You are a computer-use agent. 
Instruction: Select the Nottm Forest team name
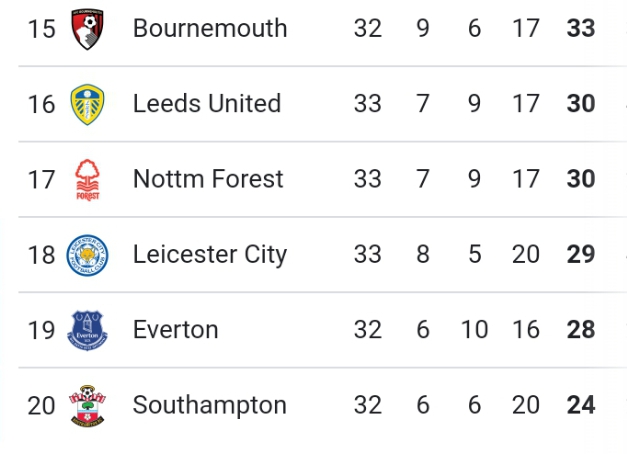208,180
